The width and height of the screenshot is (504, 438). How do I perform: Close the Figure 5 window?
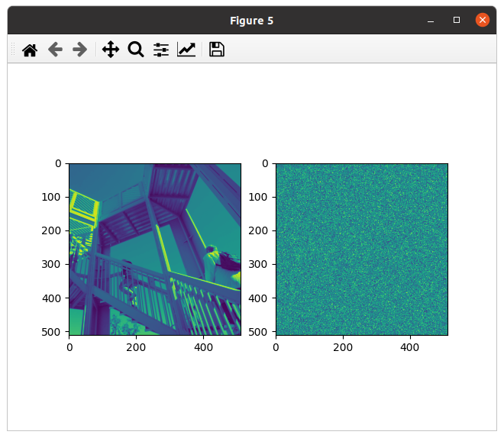(483, 21)
